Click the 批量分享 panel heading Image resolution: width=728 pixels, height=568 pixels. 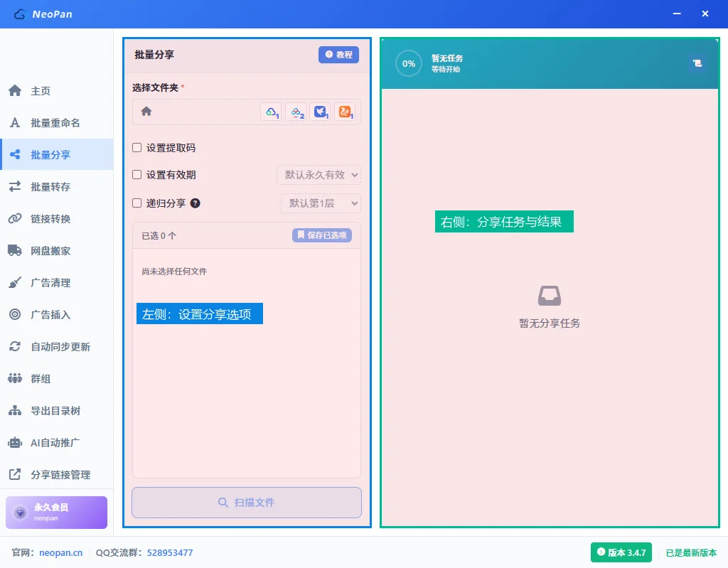coord(154,55)
